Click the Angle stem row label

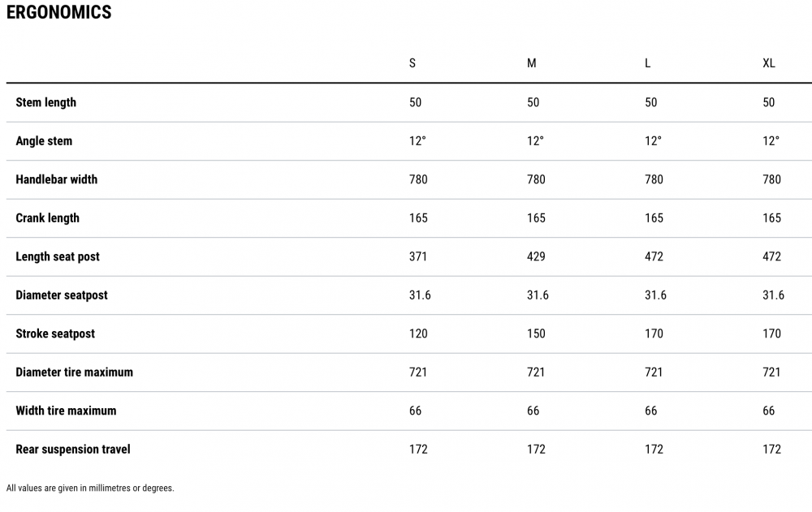click(x=44, y=141)
